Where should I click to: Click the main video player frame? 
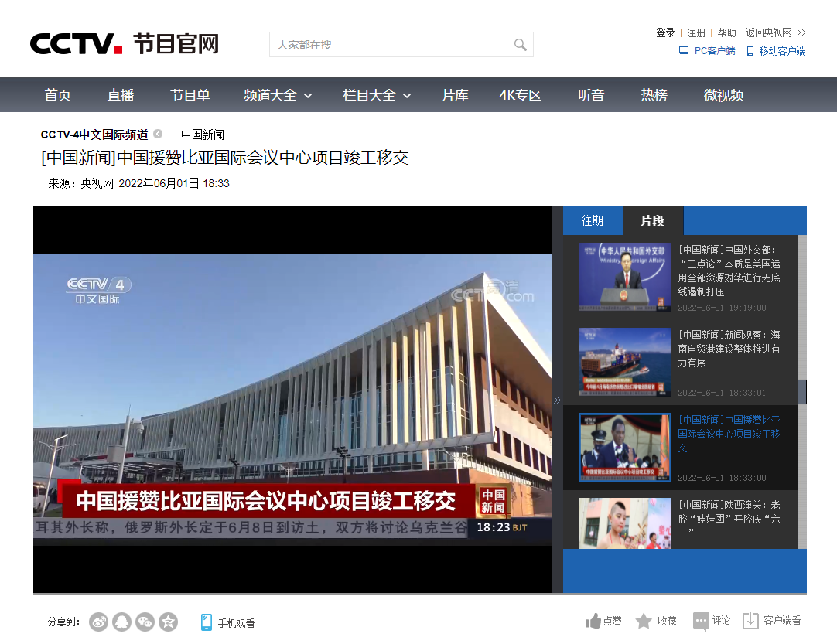292,400
